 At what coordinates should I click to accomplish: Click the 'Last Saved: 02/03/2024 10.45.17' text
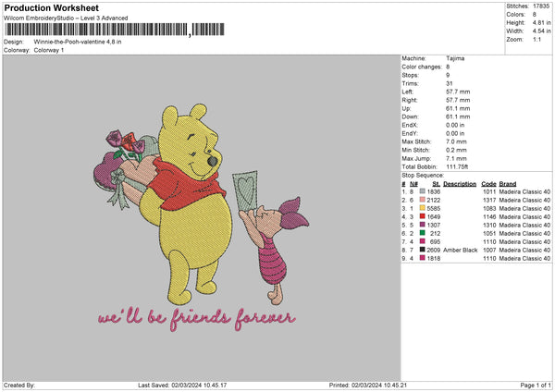click(x=182, y=385)
